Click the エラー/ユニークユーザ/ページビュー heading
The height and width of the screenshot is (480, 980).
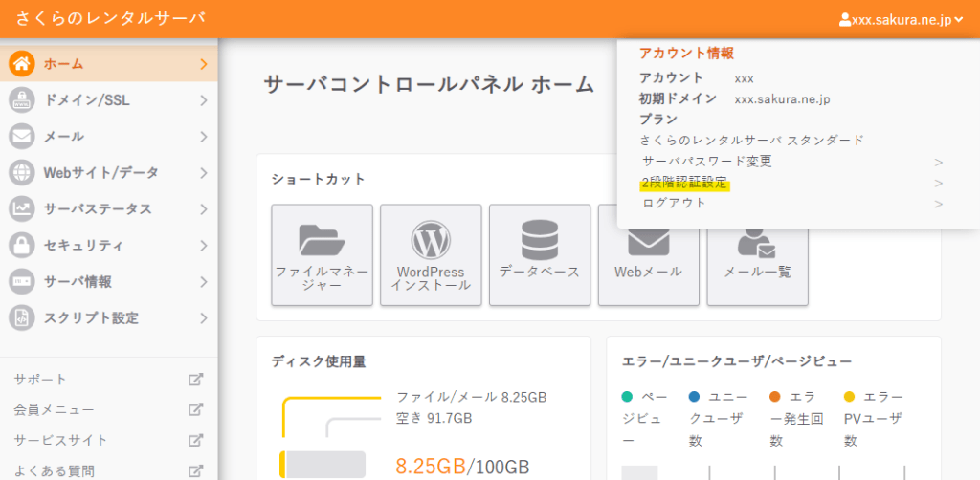(737, 361)
